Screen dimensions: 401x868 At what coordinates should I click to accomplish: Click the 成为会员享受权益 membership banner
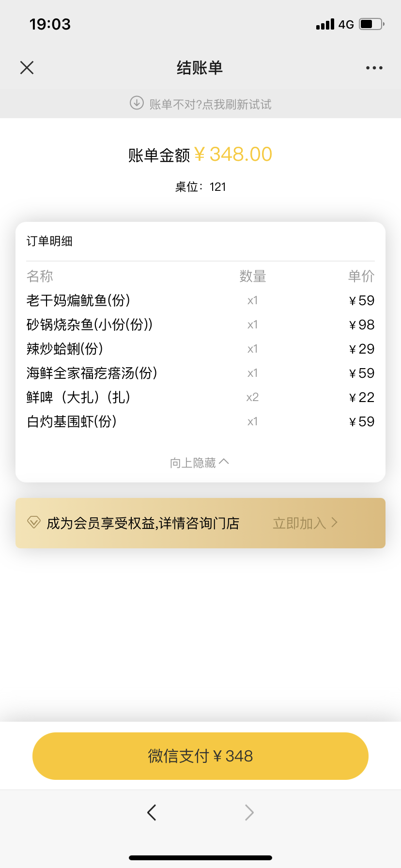tap(200, 523)
